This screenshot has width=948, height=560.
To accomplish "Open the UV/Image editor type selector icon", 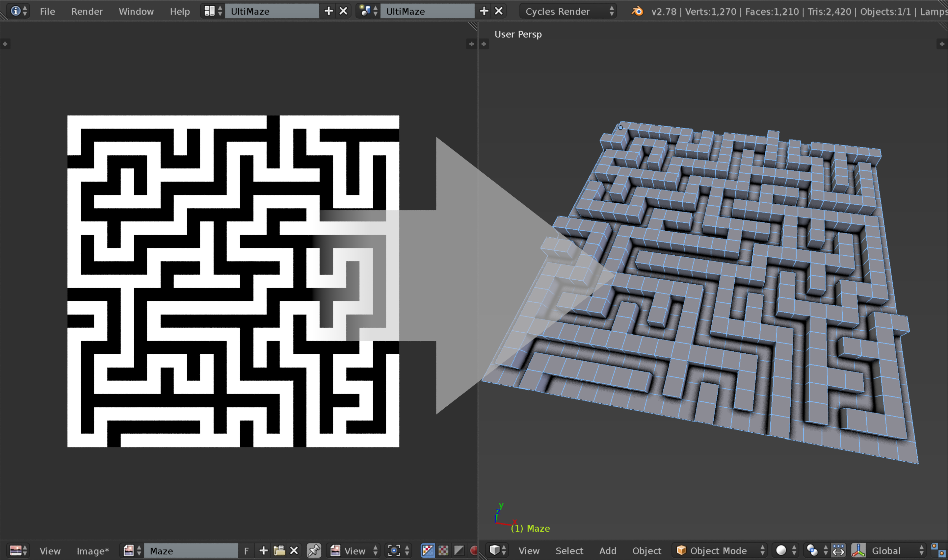I will coord(16,550).
